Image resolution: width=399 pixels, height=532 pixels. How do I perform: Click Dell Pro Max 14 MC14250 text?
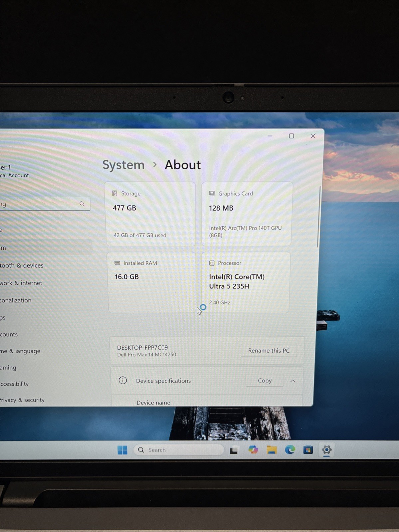[x=147, y=355]
